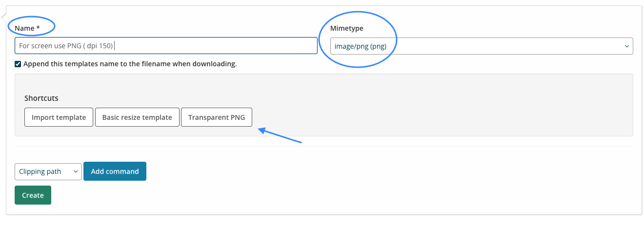The height and width of the screenshot is (227, 644).
Task: Click the Import template shortcut button
Action: click(x=59, y=117)
